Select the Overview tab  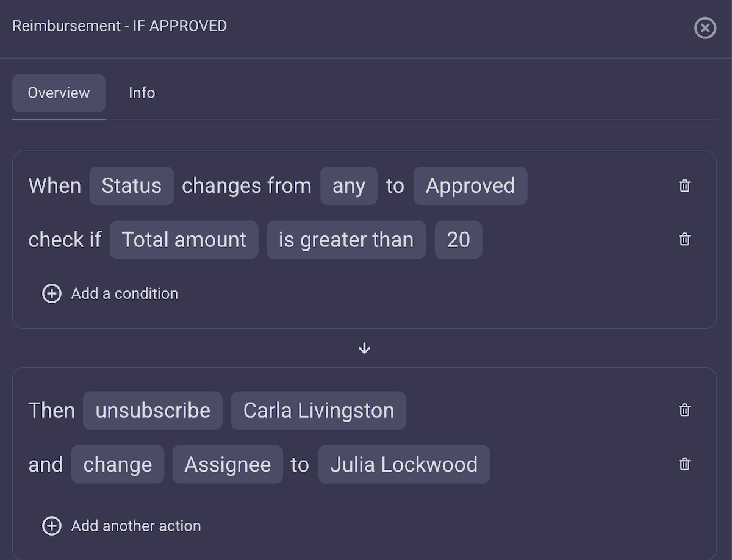[x=59, y=93]
